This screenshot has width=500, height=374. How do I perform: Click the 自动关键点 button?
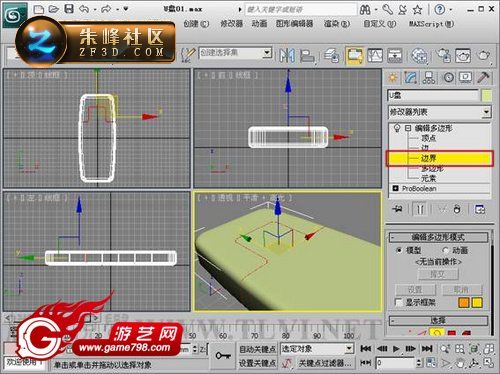257,349
